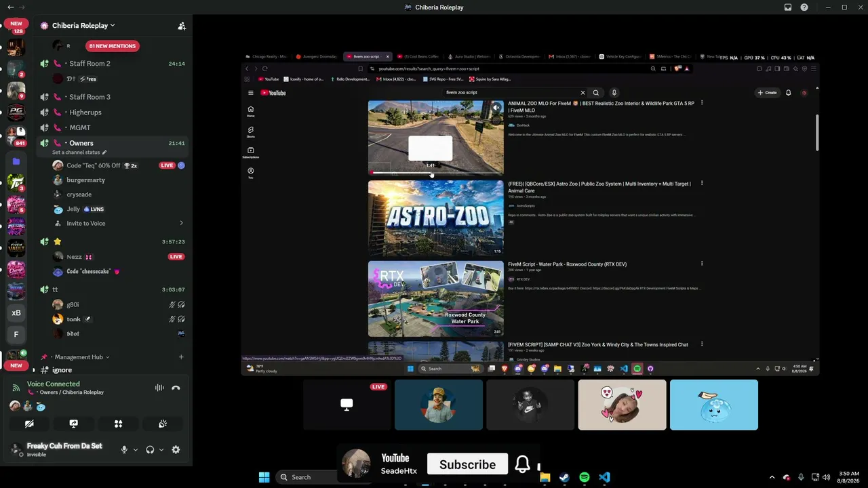Disconnect from the voice call

tap(176, 388)
